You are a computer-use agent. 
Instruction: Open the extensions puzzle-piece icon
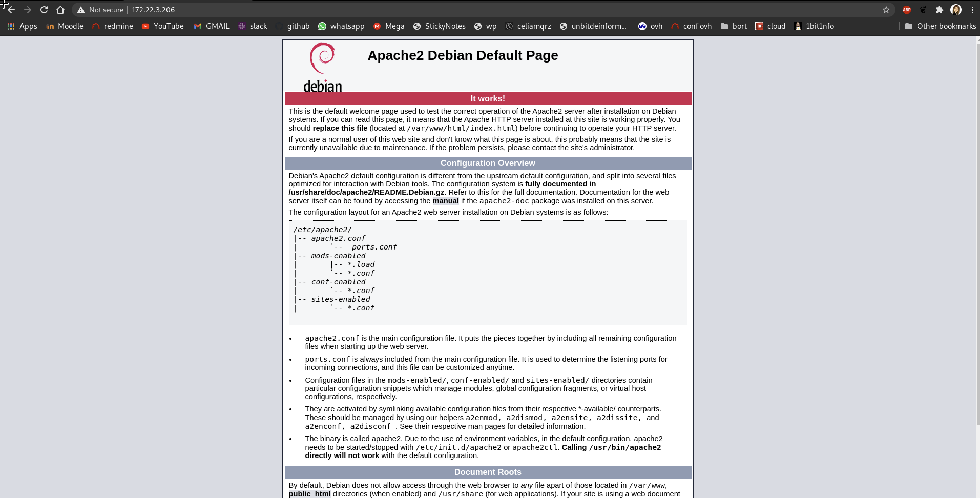(940, 9)
